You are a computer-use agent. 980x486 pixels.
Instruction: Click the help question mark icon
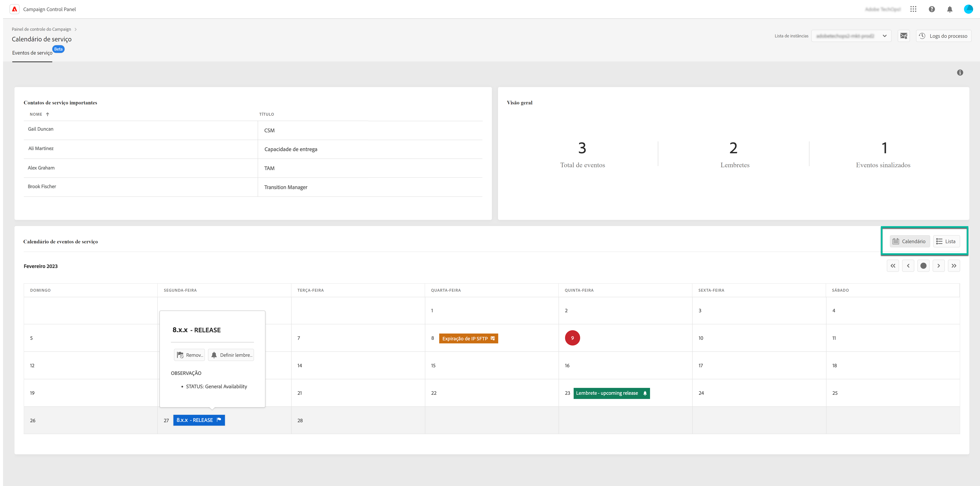pyautogui.click(x=932, y=9)
